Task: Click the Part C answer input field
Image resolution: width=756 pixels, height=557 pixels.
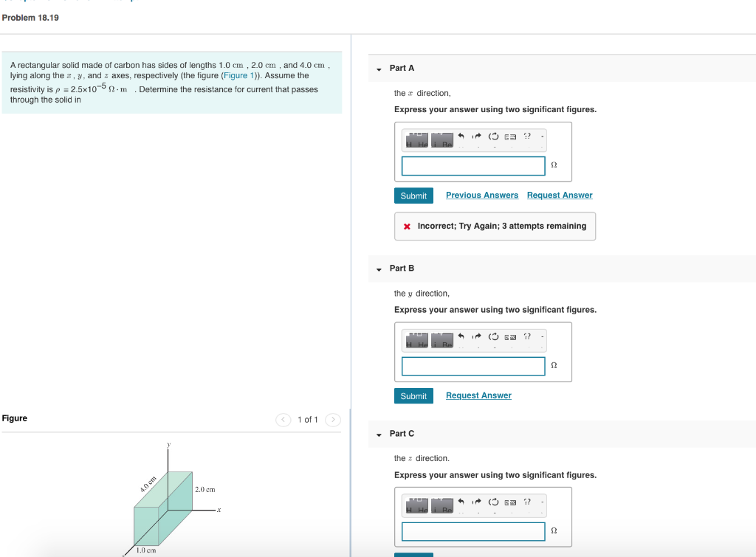Action: [473, 531]
